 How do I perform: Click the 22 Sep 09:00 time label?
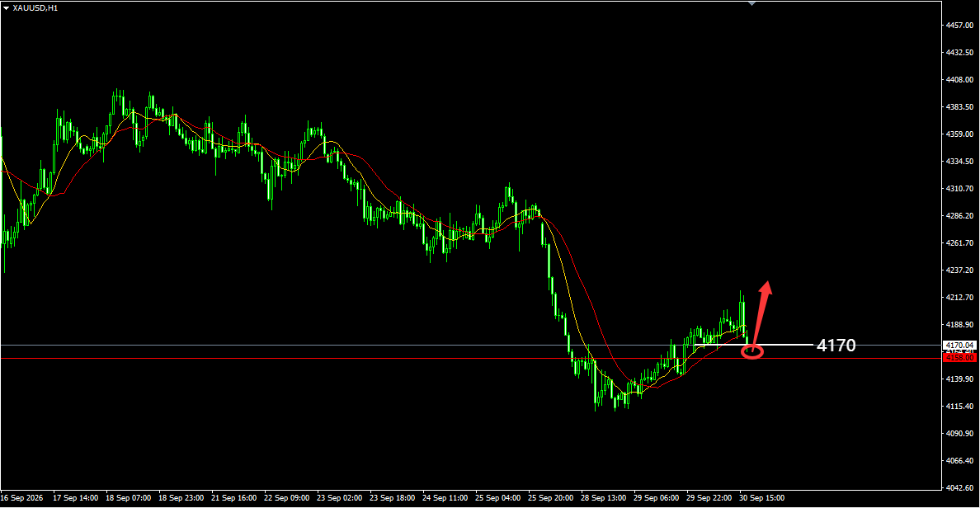pyautogui.click(x=287, y=498)
